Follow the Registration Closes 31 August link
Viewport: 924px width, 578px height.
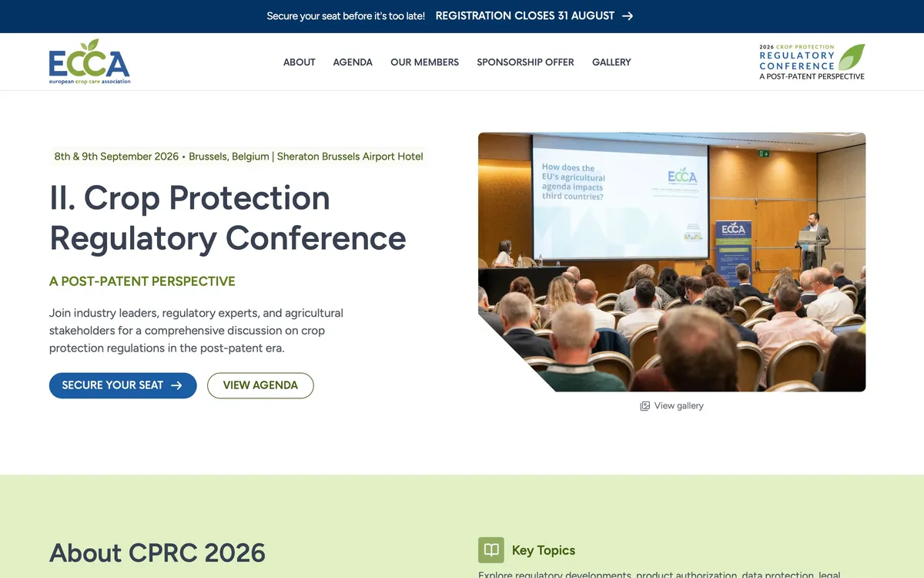[x=534, y=16]
